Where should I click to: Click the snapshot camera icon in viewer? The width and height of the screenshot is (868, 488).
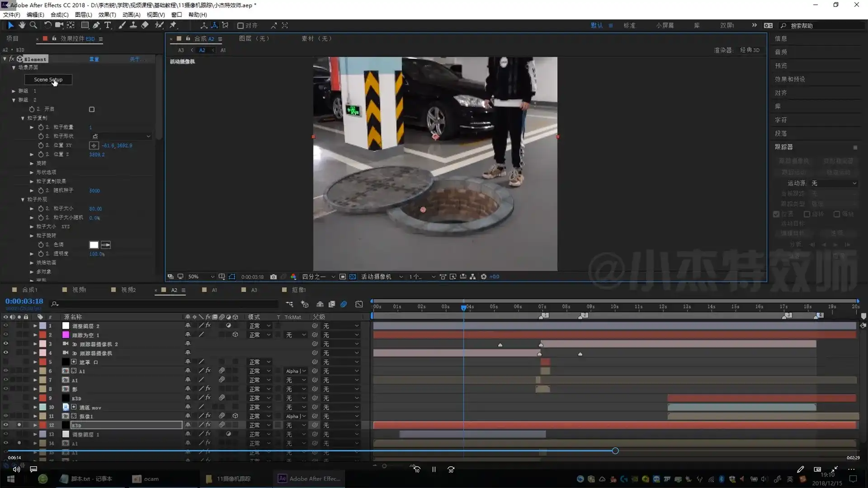pos(274,277)
